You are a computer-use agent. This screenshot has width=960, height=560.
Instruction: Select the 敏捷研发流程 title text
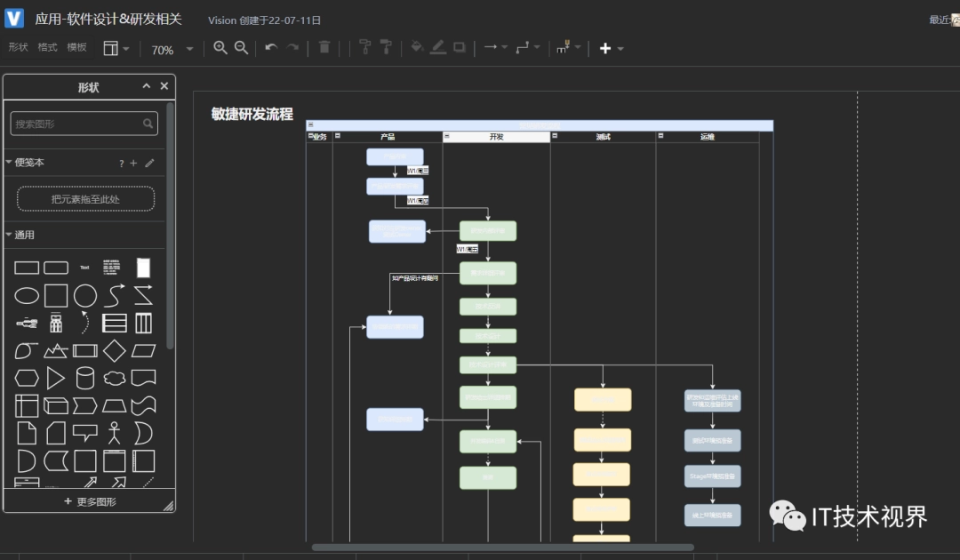coord(252,114)
